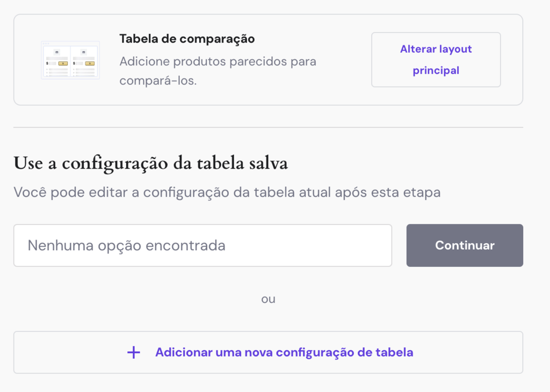Image resolution: width=550 pixels, height=392 pixels.
Task: Click the Tabela de comparação info card
Action: [269, 59]
